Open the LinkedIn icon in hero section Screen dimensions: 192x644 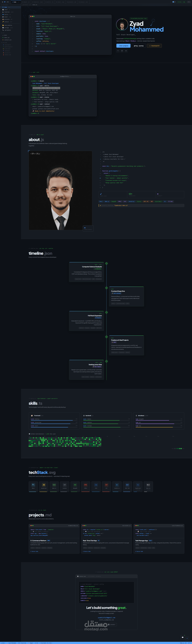pos(122,51)
